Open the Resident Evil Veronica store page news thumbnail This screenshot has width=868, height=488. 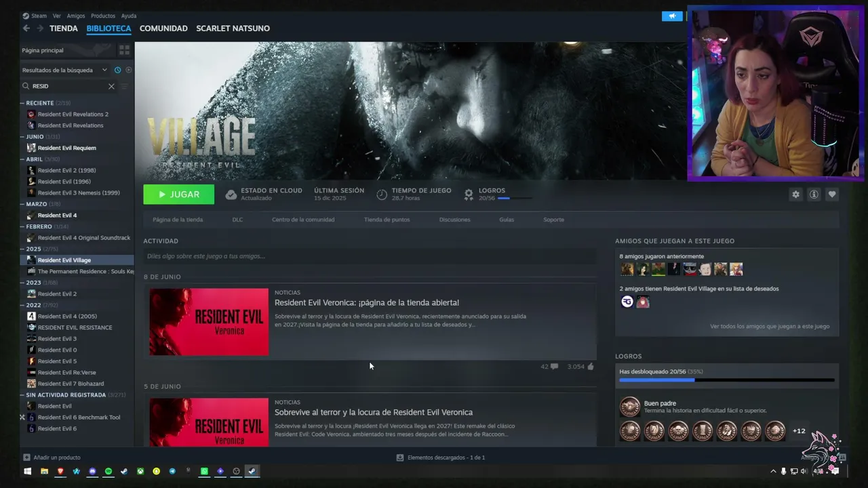click(209, 322)
